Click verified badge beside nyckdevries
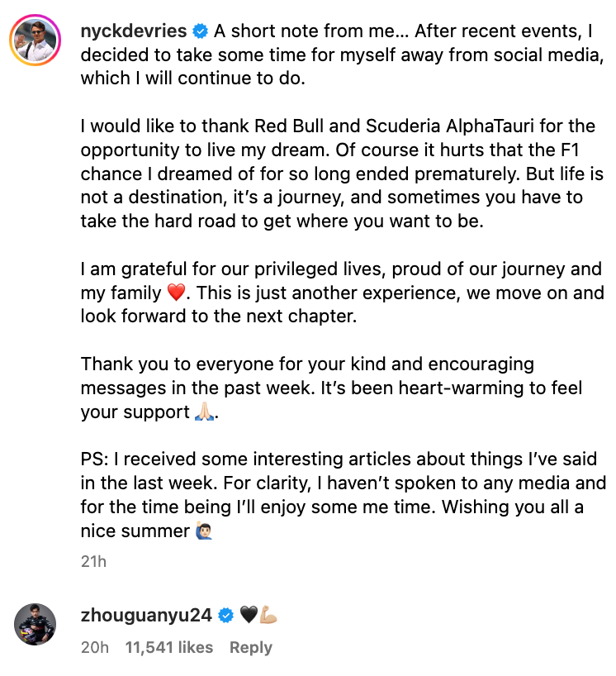Screen dimensions: 616x676 point(201,31)
